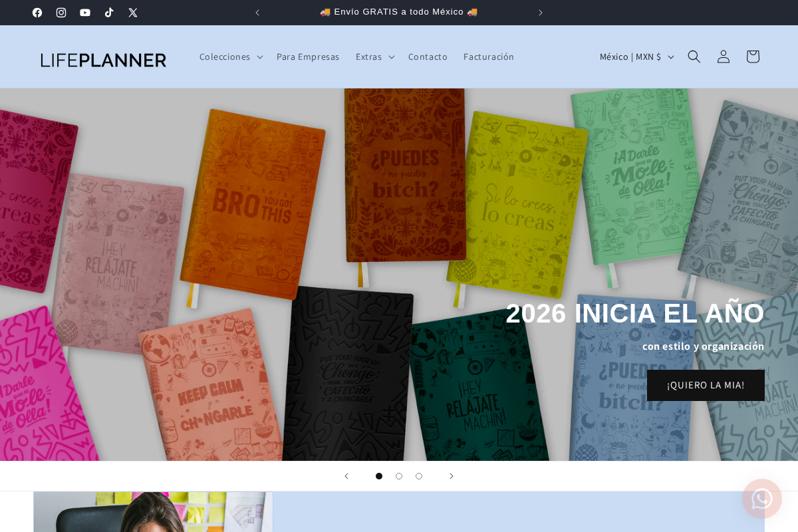Viewport: 798px width, 532px height.
Task: Select the first carousel slide dot
Action: 379,476
